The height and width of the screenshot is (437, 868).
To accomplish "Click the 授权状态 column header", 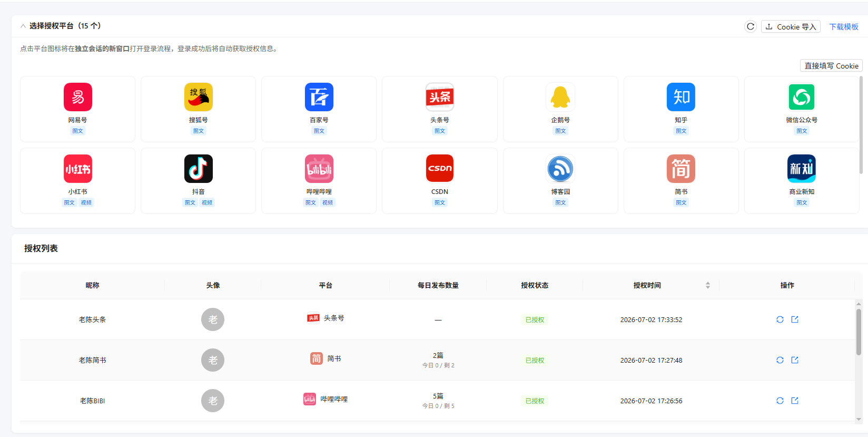I will pyautogui.click(x=535, y=285).
